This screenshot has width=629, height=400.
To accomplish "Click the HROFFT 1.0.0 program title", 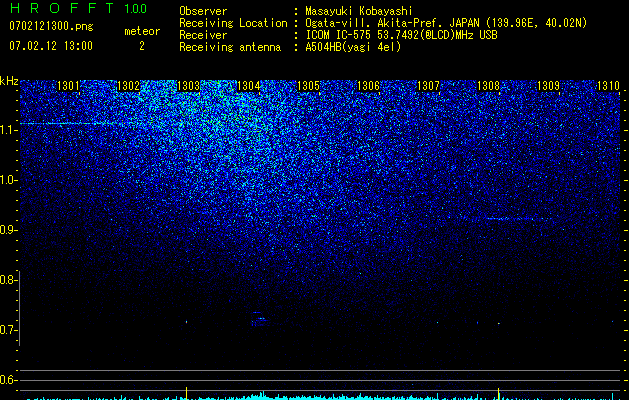I will pyautogui.click(x=79, y=8).
